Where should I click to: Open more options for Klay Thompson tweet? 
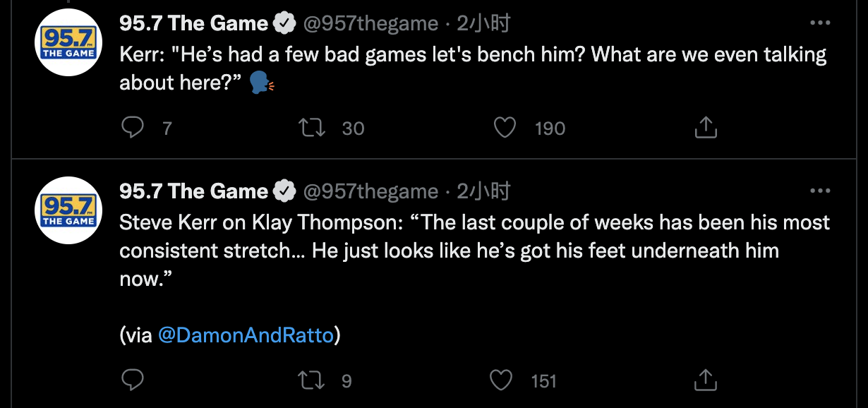(x=819, y=191)
